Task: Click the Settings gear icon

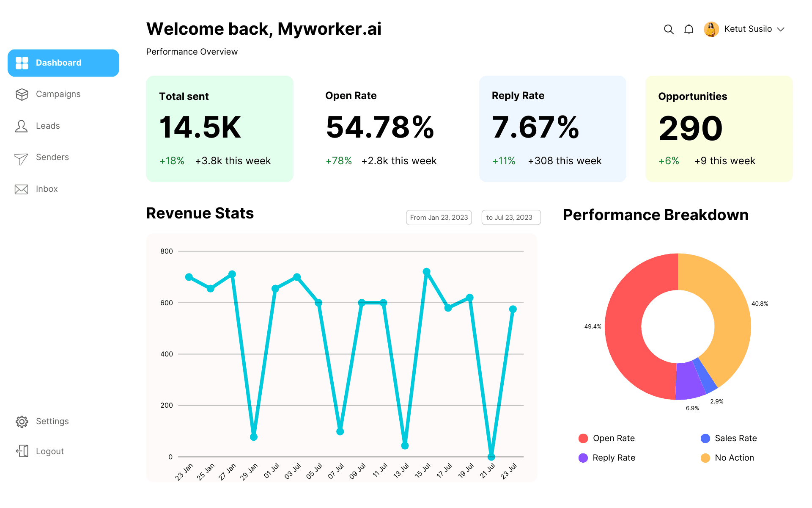Action: [22, 422]
